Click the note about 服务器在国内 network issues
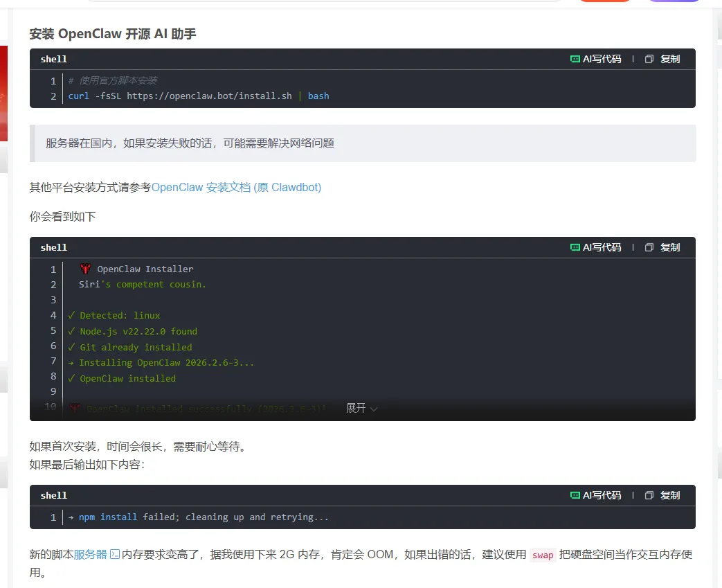 pos(190,143)
